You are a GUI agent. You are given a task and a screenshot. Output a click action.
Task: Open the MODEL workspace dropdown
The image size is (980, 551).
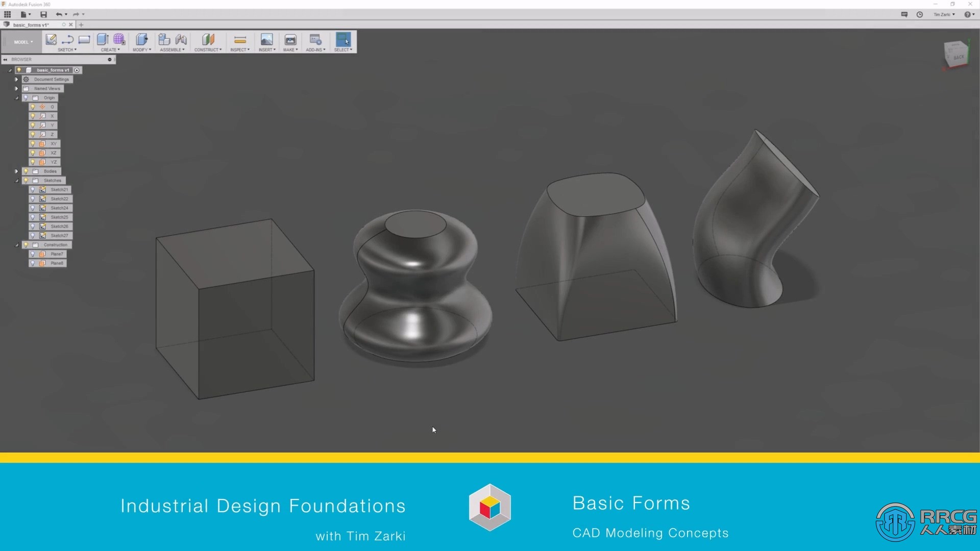(23, 42)
